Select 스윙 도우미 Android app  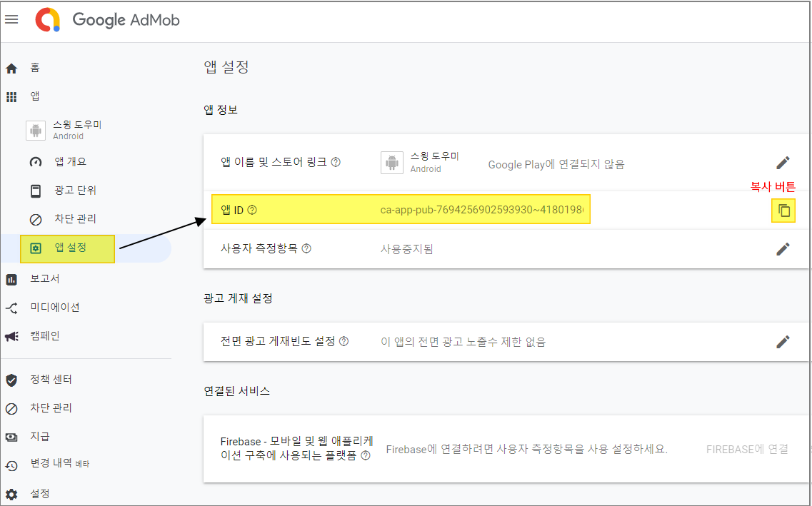pos(77,130)
